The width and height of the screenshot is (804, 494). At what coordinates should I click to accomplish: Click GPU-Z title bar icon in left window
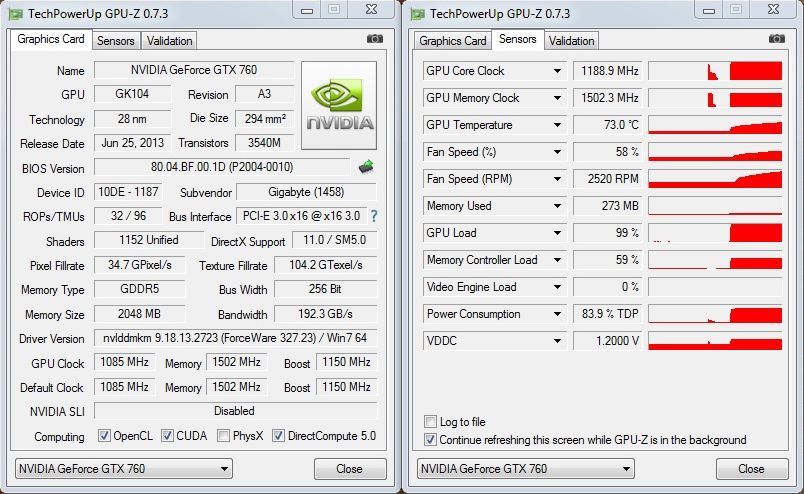(x=15, y=13)
